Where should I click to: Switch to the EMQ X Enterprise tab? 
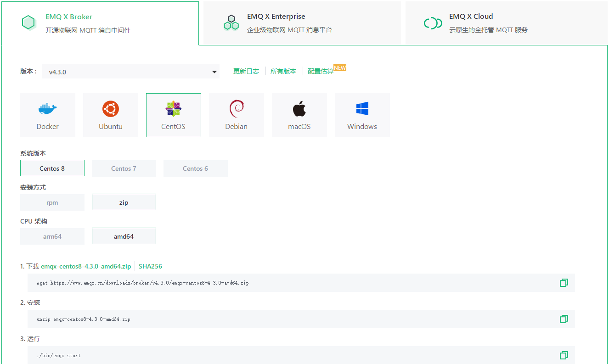point(302,23)
